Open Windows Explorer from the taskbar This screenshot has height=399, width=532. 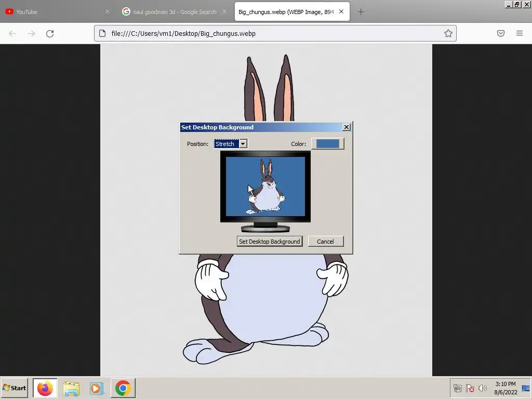tap(71, 389)
